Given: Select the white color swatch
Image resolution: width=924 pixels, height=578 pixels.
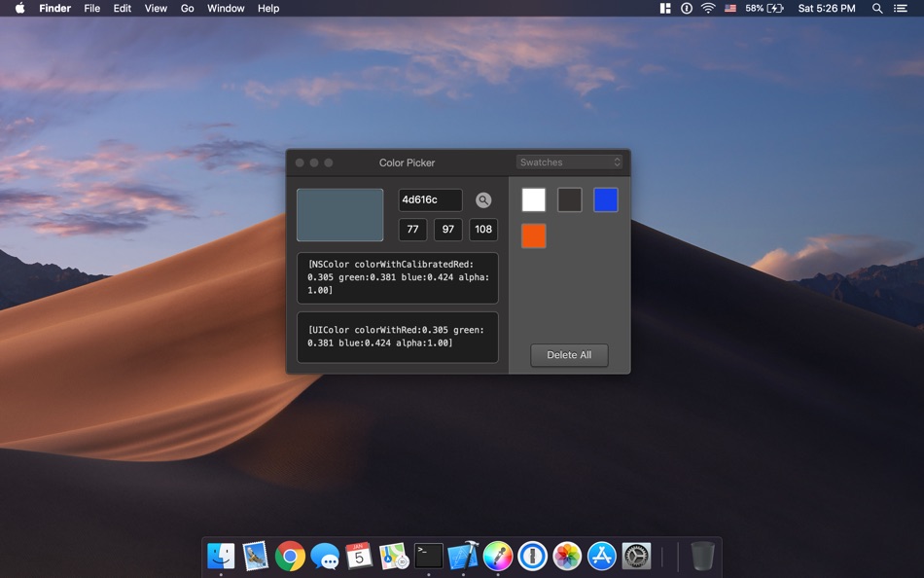Looking at the screenshot, I should click(x=534, y=200).
